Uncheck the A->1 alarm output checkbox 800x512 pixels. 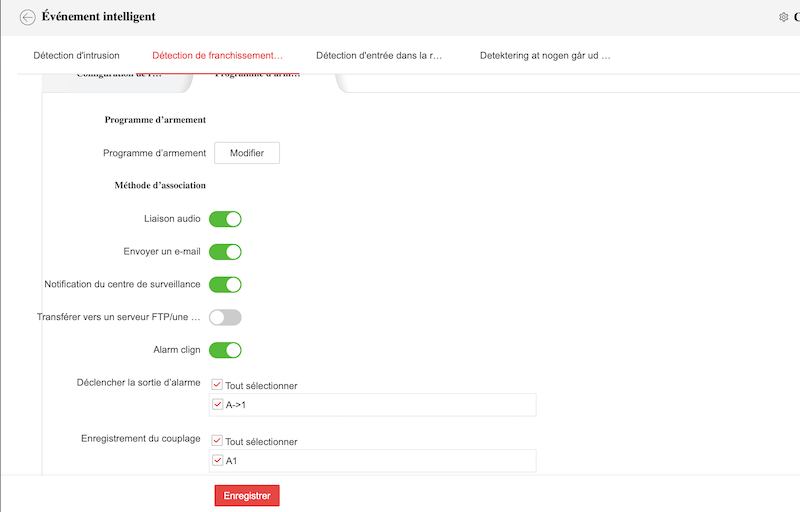(x=217, y=404)
